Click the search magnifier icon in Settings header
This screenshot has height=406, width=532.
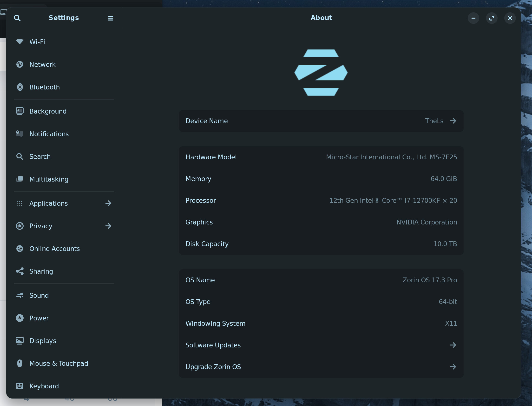(17, 18)
